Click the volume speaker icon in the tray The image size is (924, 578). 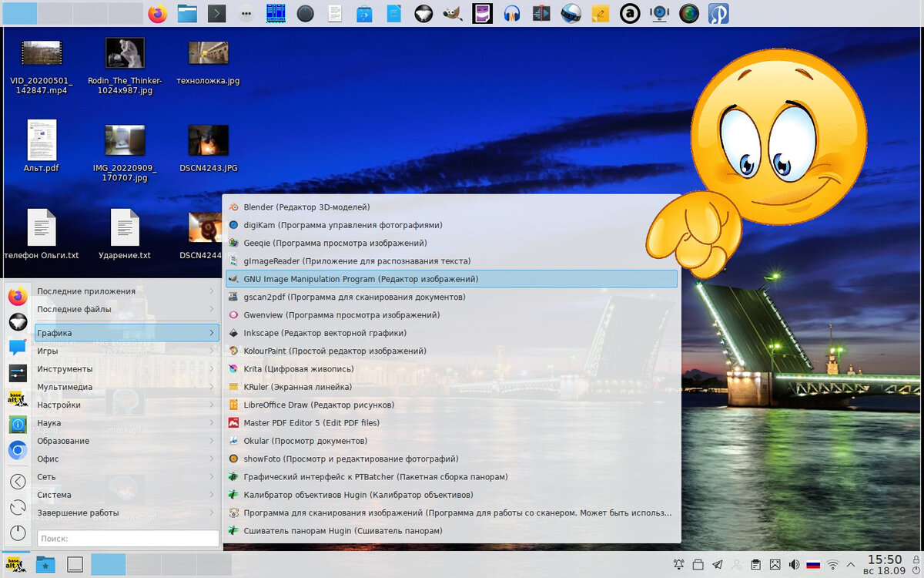click(x=794, y=565)
